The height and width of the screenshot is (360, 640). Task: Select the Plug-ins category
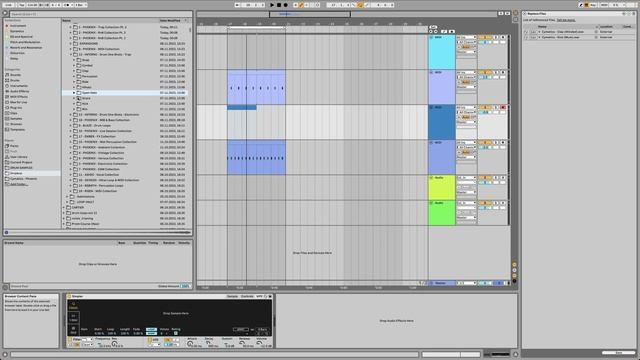pyautogui.click(x=16, y=108)
